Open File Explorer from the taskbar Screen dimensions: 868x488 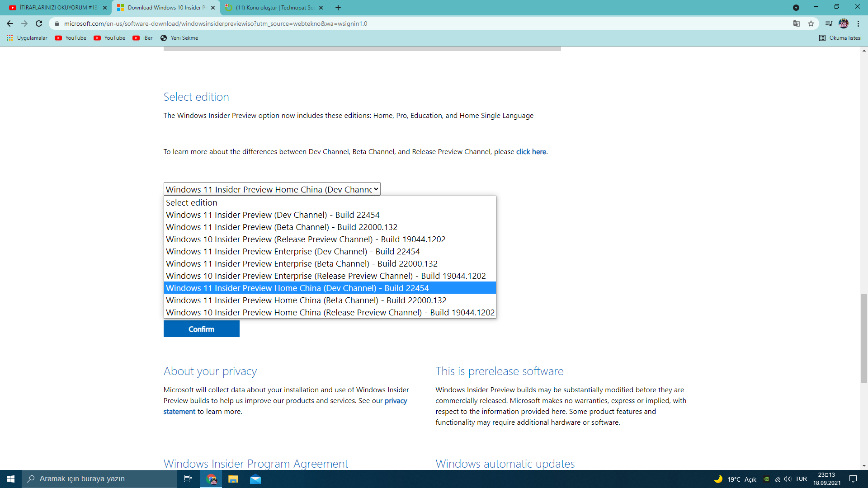[x=233, y=479]
